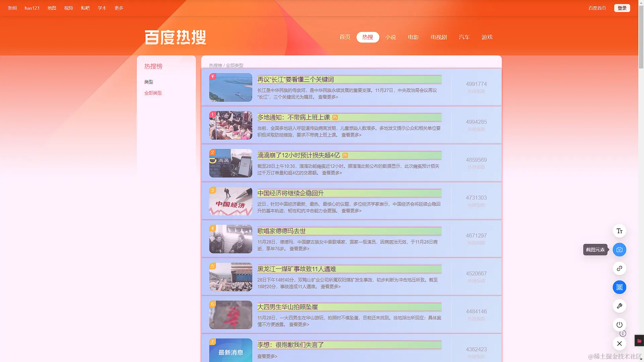Activate the capture element camera tool
The width and height of the screenshot is (644, 362).
click(x=619, y=250)
